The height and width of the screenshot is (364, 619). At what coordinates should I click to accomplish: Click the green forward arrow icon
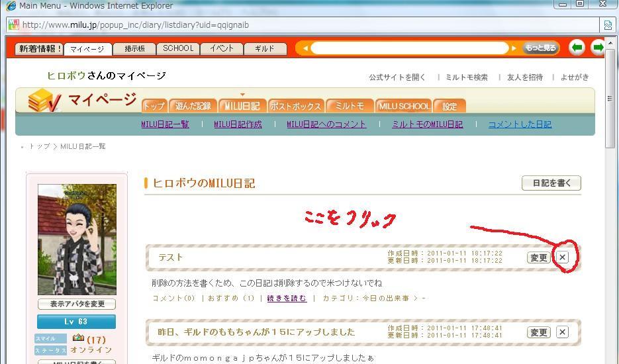(598, 48)
